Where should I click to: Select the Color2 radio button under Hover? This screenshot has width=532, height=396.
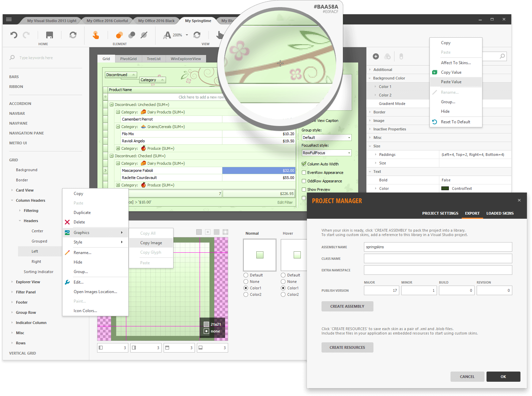tap(283, 294)
